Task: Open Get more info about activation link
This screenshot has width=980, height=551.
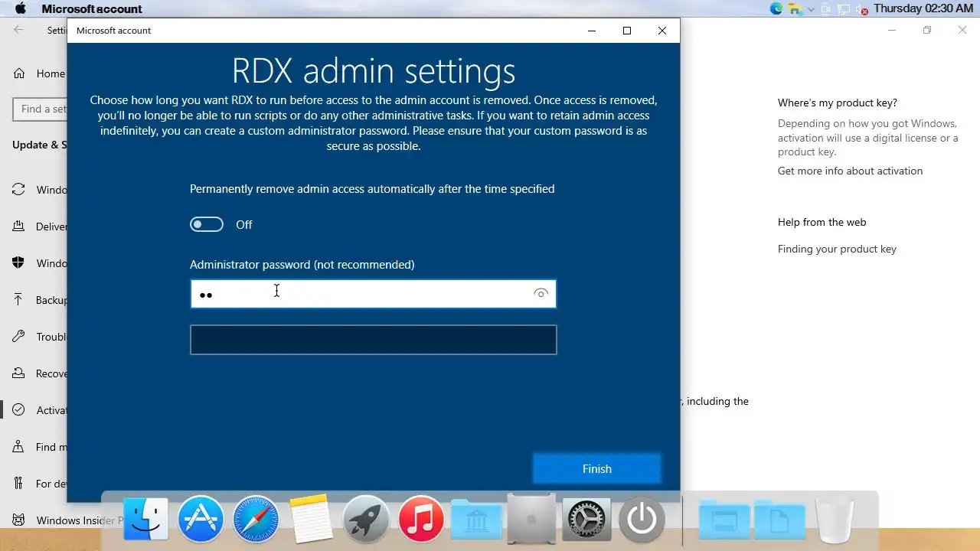Action: 850,171
